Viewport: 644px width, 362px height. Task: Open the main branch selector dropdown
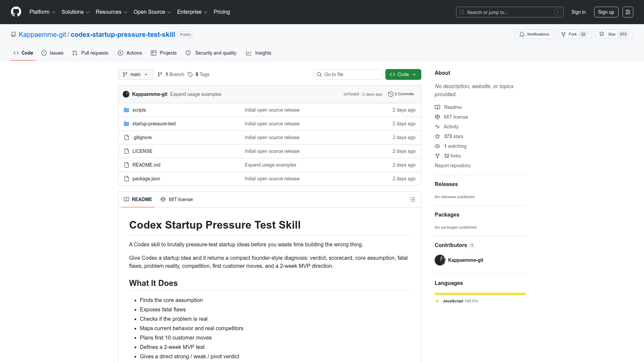(x=135, y=74)
